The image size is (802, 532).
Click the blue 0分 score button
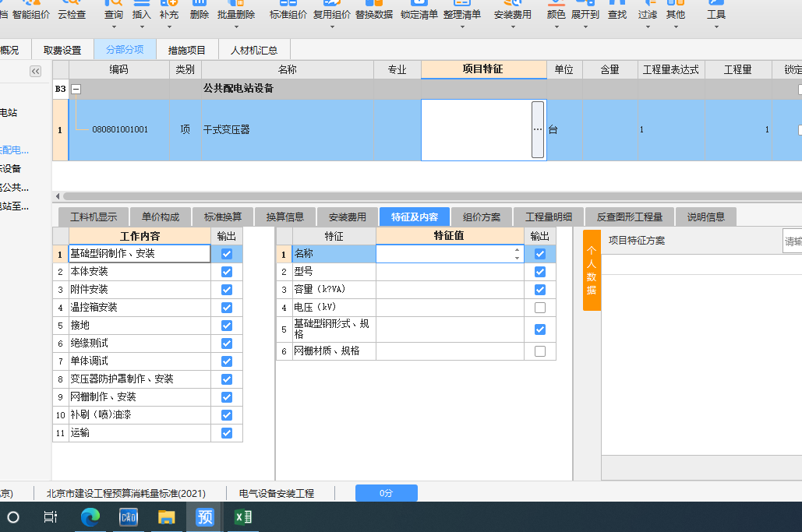[386, 493]
